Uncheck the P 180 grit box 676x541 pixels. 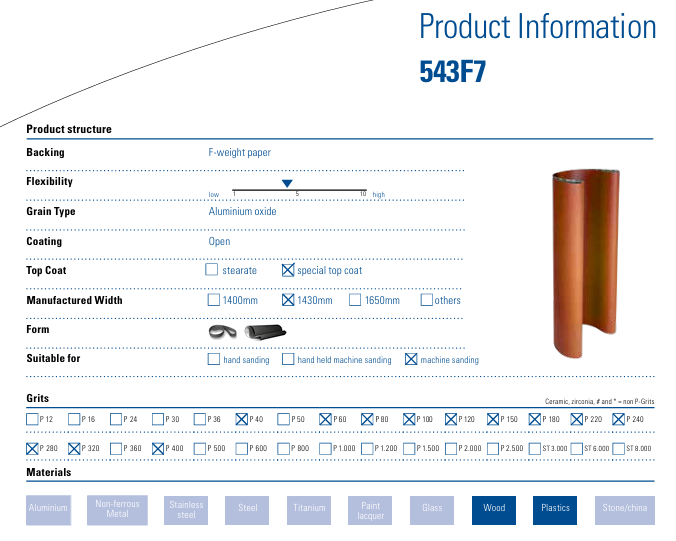(x=535, y=419)
